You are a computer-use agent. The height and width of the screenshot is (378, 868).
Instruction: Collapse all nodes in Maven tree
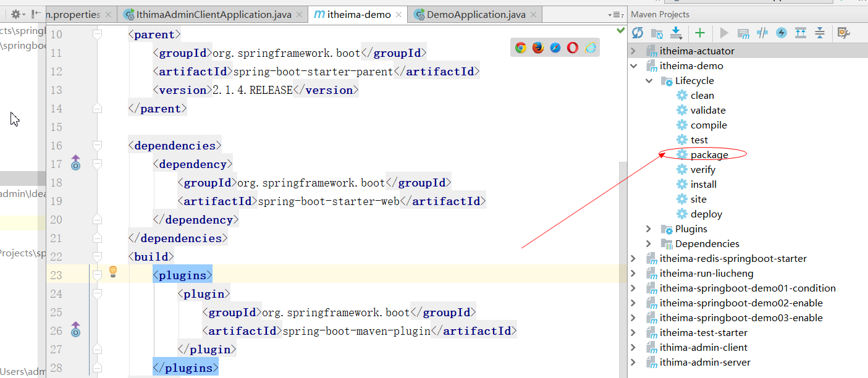click(x=820, y=33)
